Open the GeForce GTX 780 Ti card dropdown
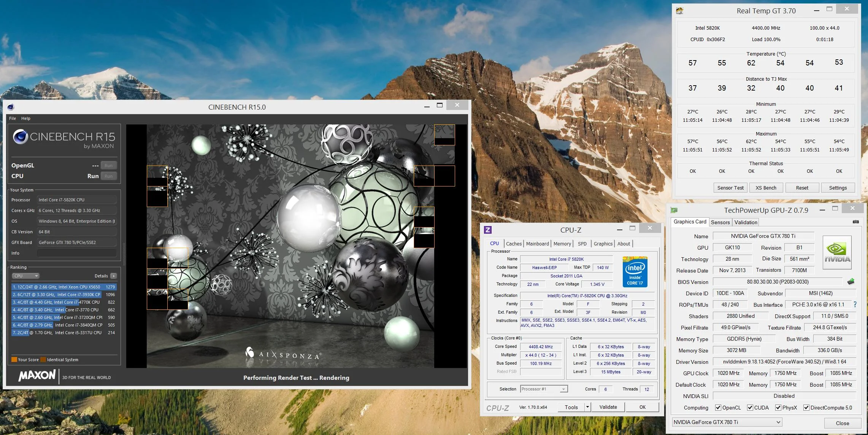Screen dimensions: 868x435 727,422
